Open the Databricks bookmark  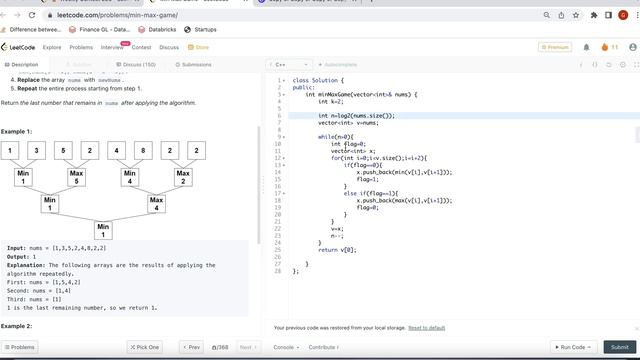tap(157, 29)
